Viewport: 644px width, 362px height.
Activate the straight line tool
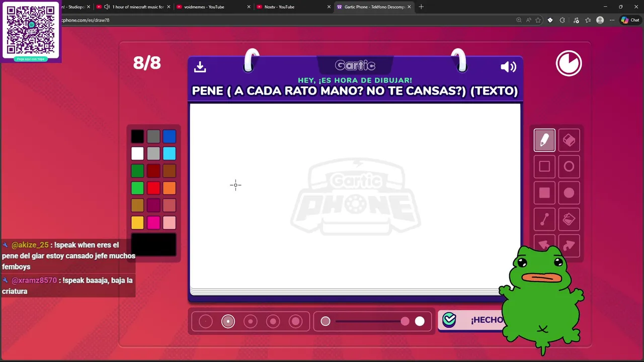click(x=544, y=219)
